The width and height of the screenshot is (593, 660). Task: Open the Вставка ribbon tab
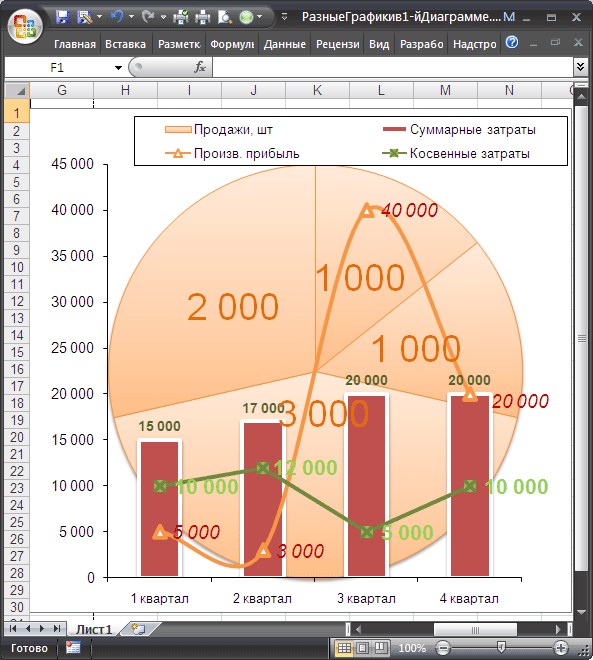point(125,44)
